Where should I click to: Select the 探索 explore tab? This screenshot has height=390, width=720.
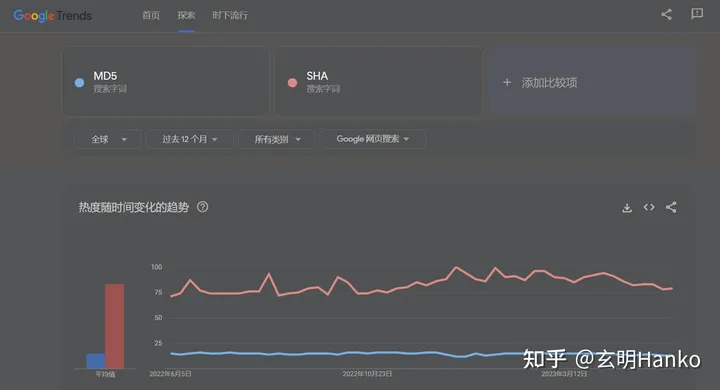click(186, 16)
